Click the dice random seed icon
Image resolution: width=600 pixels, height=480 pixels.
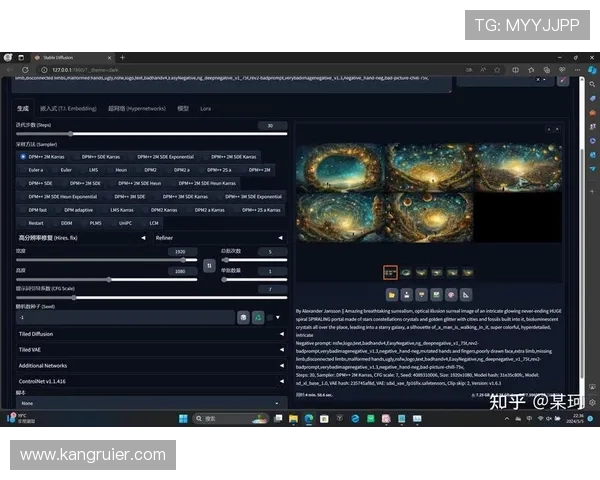click(242, 317)
